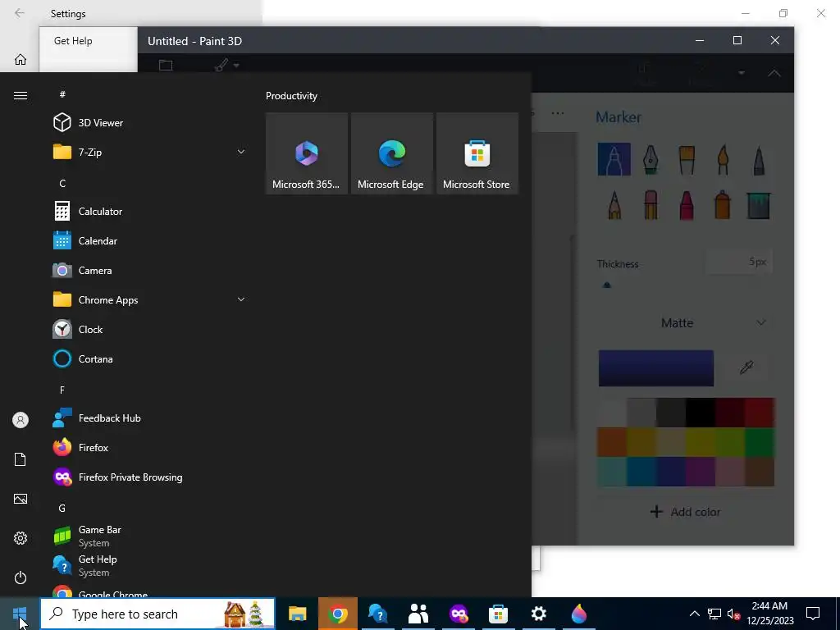Pick the eyedropper tool in Paint 3D
The height and width of the screenshot is (630, 840).
pyautogui.click(x=746, y=367)
